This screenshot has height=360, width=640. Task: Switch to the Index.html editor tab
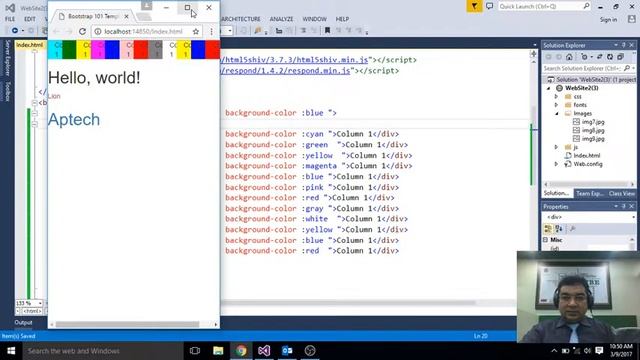[x=29, y=45]
